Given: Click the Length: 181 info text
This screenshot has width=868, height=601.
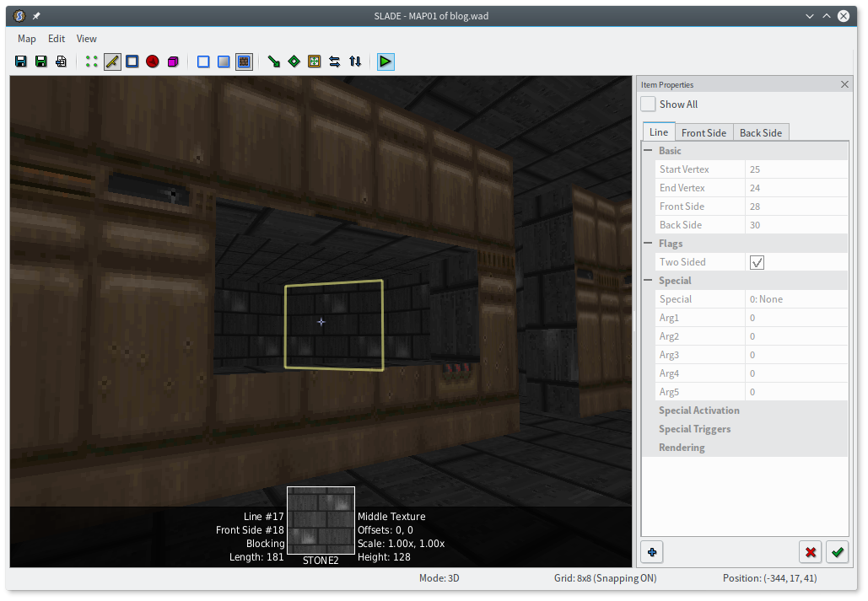Looking at the screenshot, I should (256, 557).
